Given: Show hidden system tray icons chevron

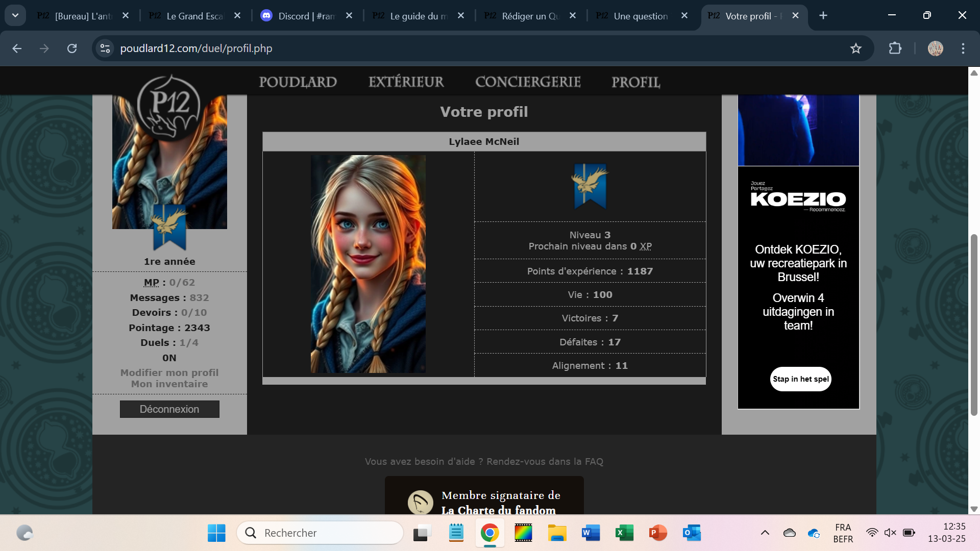Looking at the screenshot, I should click(765, 533).
